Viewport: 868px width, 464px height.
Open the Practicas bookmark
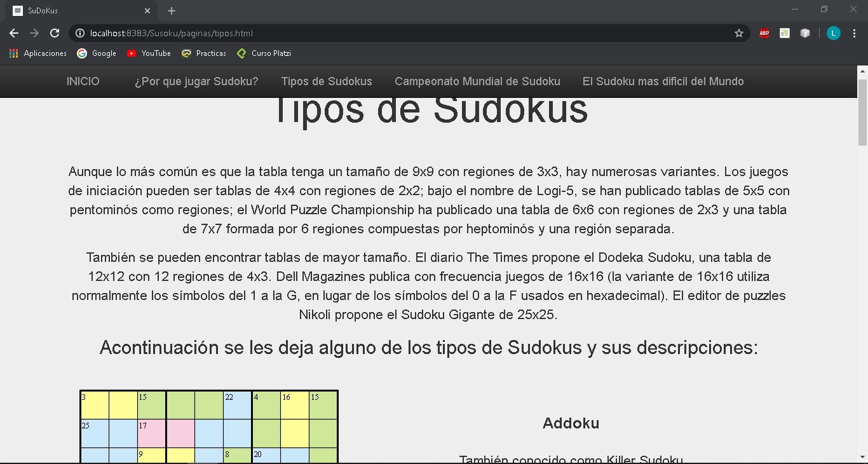pyautogui.click(x=204, y=53)
